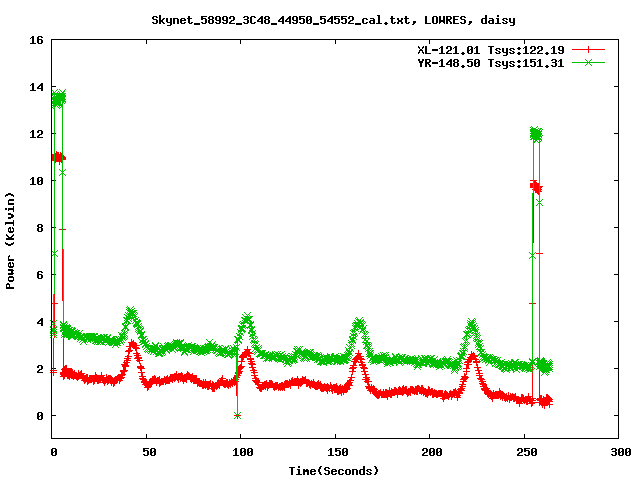Click the green cal spike cluster near 13.5 K

pos(58,99)
